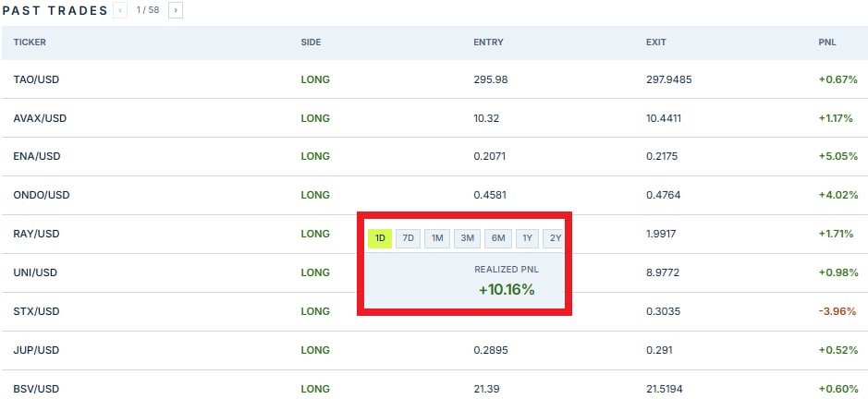Click the -3.96% PNL value

[837, 311]
